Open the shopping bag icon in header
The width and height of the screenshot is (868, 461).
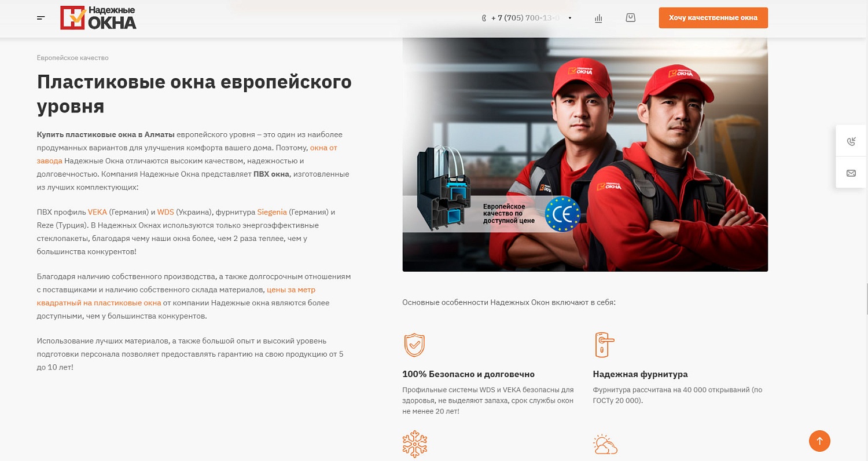pos(630,17)
